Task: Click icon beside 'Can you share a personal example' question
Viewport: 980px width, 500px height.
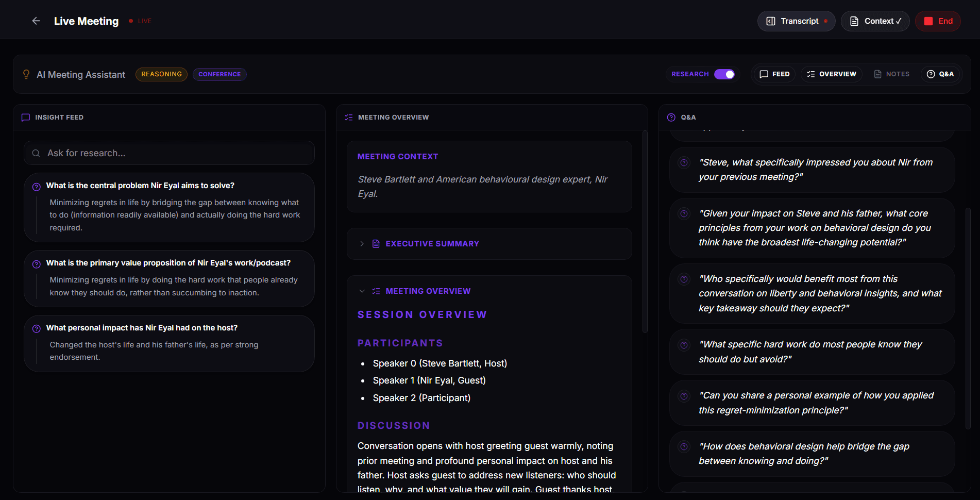Action: 684,396
